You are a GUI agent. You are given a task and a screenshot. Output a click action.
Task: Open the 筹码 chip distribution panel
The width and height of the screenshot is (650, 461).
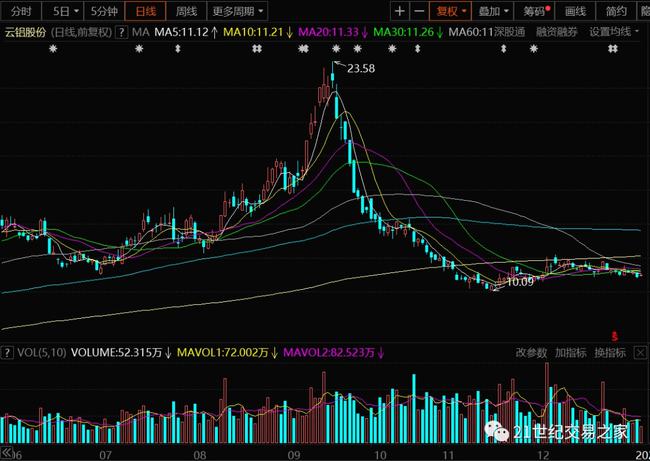click(x=535, y=11)
